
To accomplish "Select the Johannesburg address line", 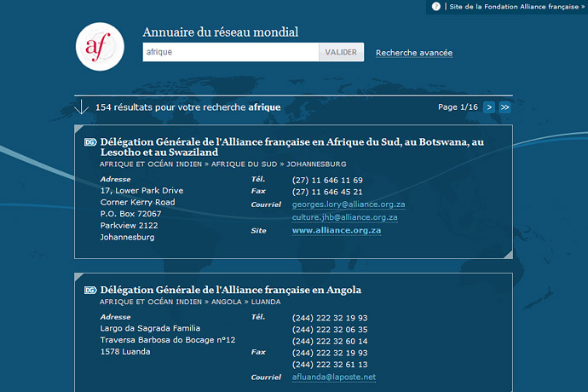I will pyautogui.click(x=127, y=237).
